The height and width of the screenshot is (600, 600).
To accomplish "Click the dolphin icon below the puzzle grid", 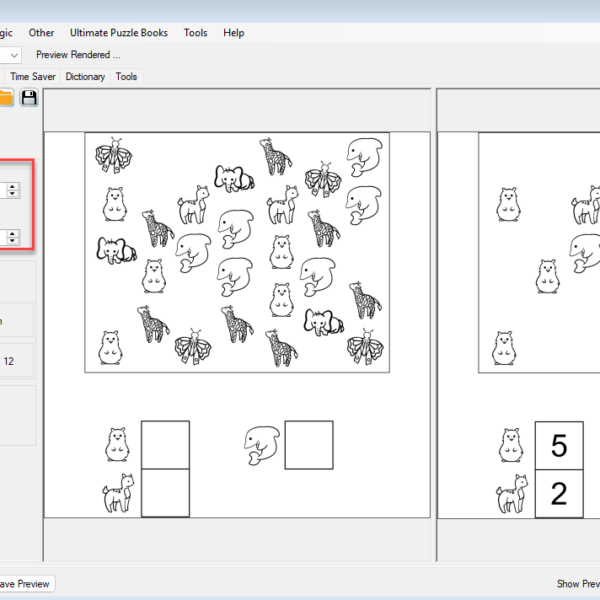I will click(259, 445).
